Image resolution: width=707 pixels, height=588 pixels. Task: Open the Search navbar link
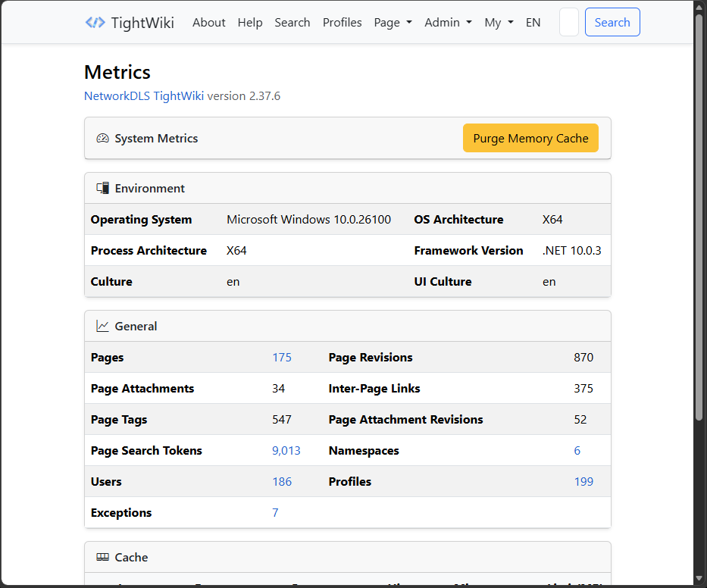(x=292, y=23)
